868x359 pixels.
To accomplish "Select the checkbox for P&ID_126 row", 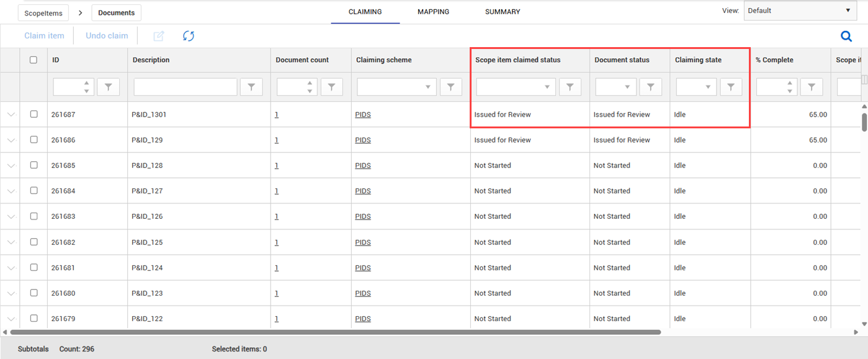I will [34, 216].
